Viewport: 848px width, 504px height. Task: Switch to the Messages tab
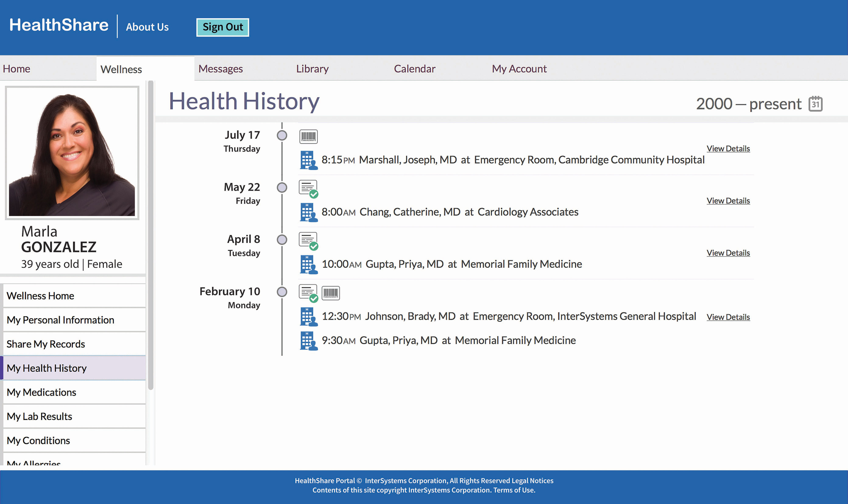click(221, 69)
